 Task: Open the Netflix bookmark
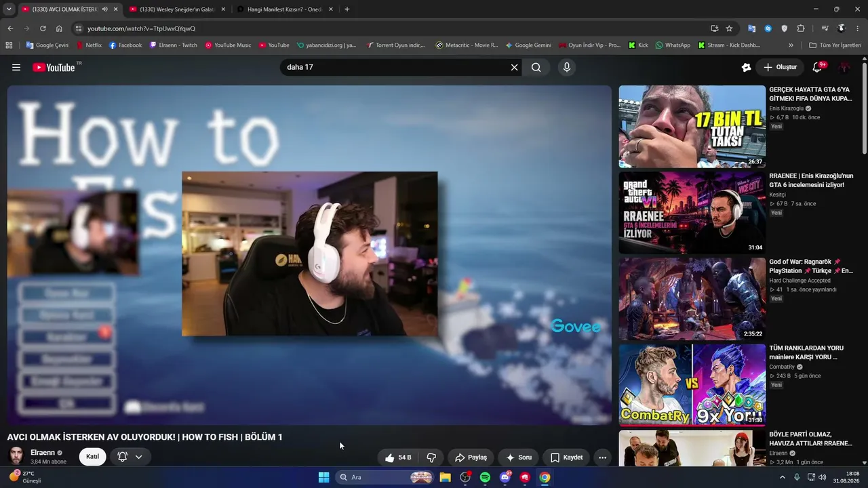89,45
